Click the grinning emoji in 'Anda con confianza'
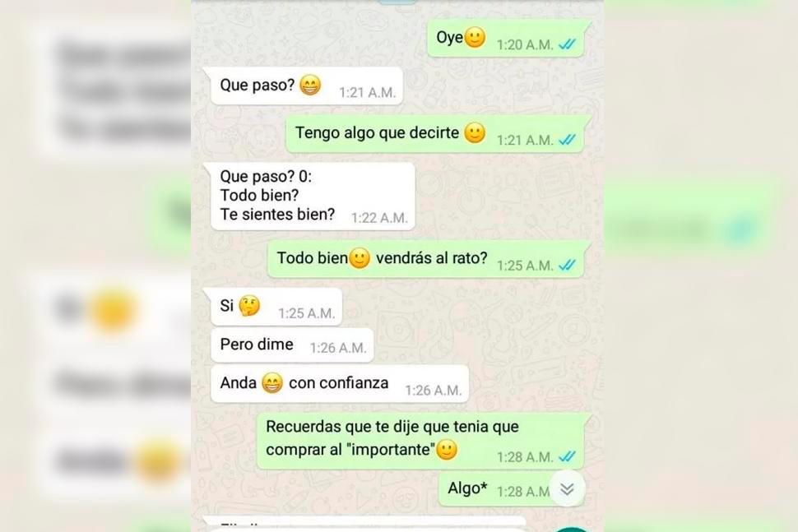Viewport: 798px width, 532px height. coord(272,383)
